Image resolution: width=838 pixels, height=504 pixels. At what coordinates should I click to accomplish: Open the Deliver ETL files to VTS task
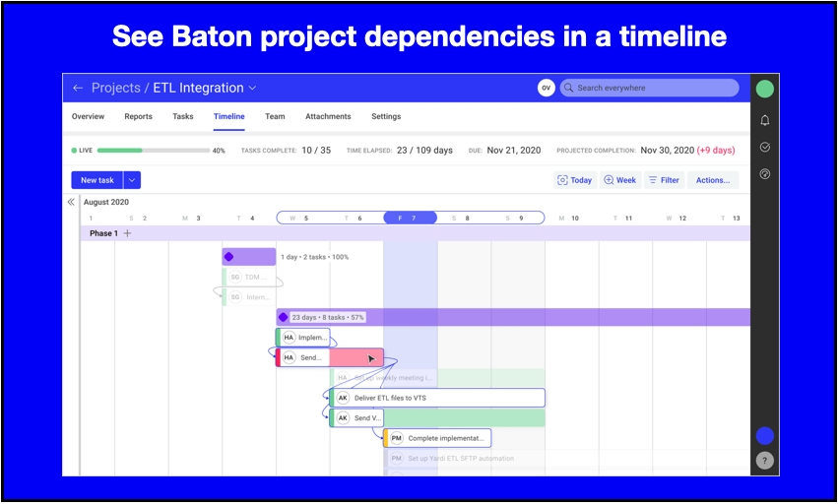pos(437,398)
